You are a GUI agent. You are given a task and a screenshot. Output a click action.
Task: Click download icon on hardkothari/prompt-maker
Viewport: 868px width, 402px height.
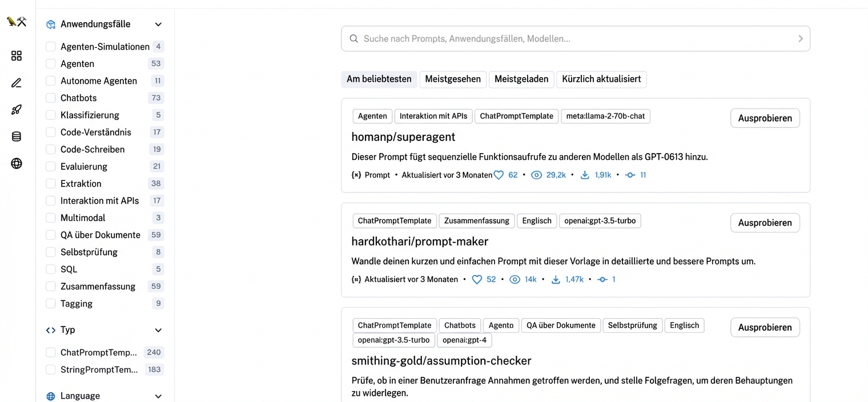pyautogui.click(x=556, y=280)
